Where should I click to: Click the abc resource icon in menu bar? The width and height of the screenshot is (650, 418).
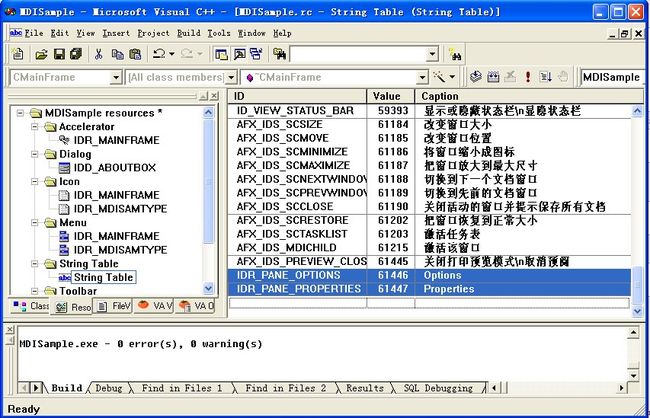[16, 33]
